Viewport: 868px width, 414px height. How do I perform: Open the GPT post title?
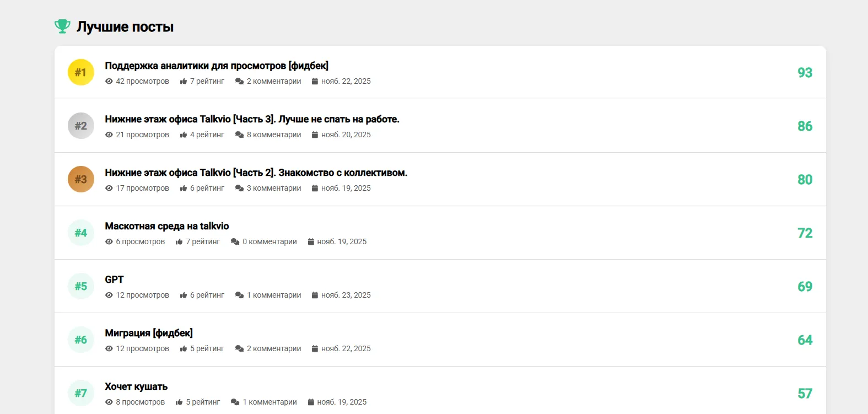coord(115,279)
